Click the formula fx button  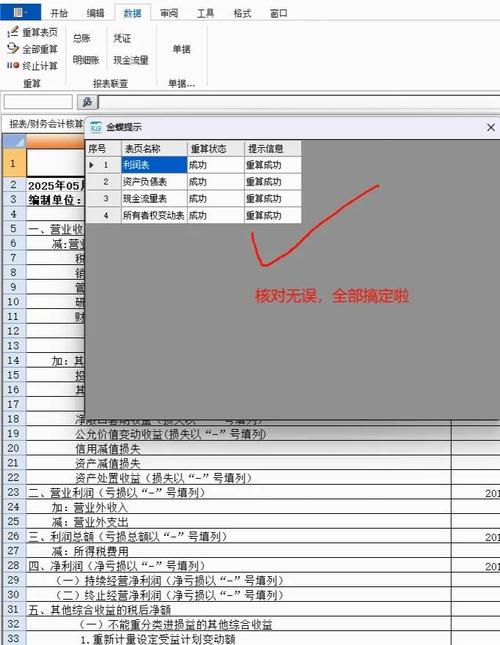point(88,102)
